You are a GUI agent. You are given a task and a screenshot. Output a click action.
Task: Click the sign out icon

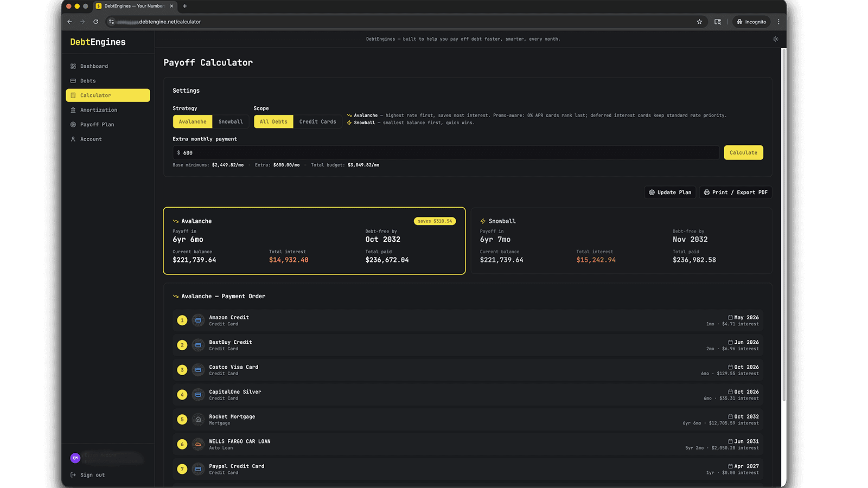(x=72, y=474)
